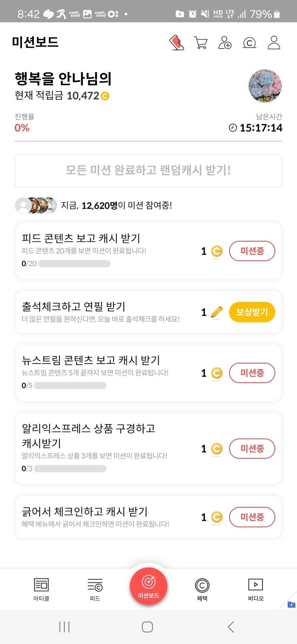
Task: Open the 혜택 benefits tab
Action: point(202,589)
